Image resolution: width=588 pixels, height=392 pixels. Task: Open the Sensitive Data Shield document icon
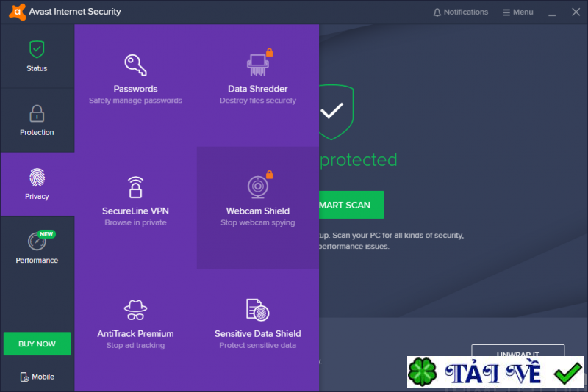[258, 310]
